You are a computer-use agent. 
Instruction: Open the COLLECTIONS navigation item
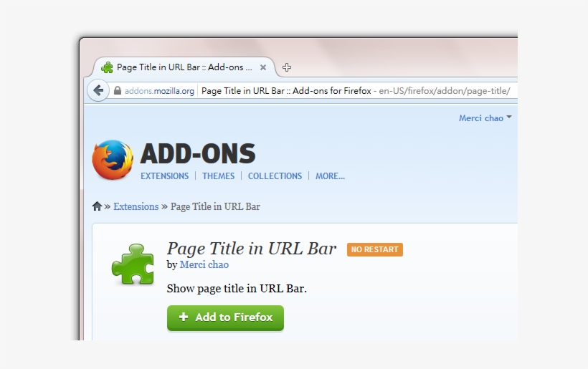click(275, 176)
